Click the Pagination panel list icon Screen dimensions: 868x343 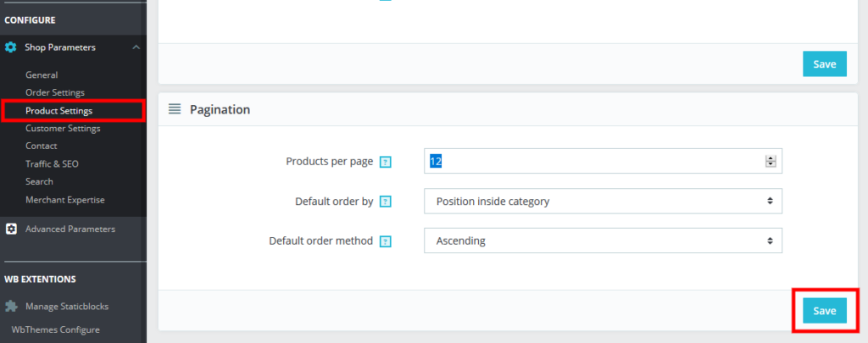click(175, 109)
